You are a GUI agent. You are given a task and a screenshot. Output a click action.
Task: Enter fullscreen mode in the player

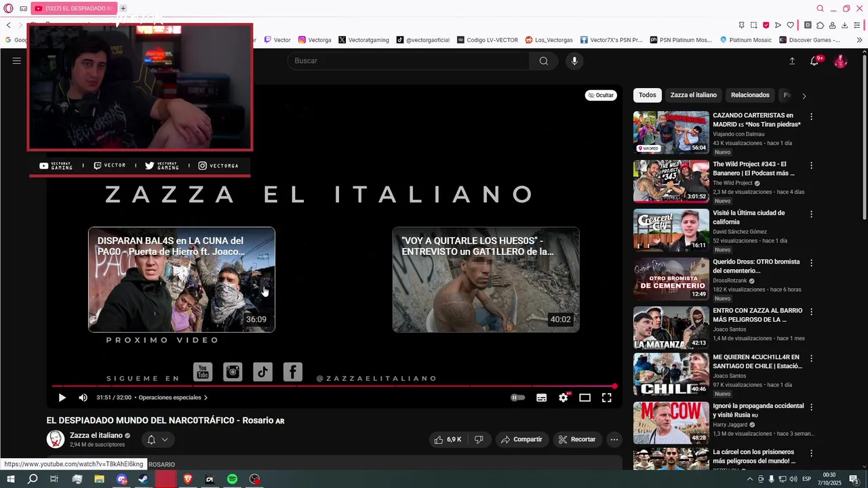pyautogui.click(x=606, y=398)
